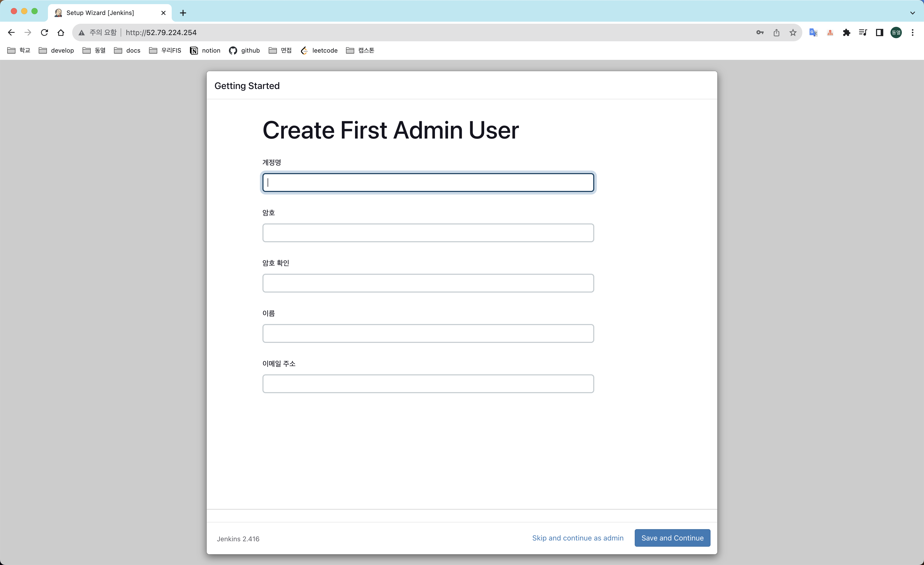Screen dimensions: 924x565
Task: Open the saved passwords key icon
Action: pos(760,33)
